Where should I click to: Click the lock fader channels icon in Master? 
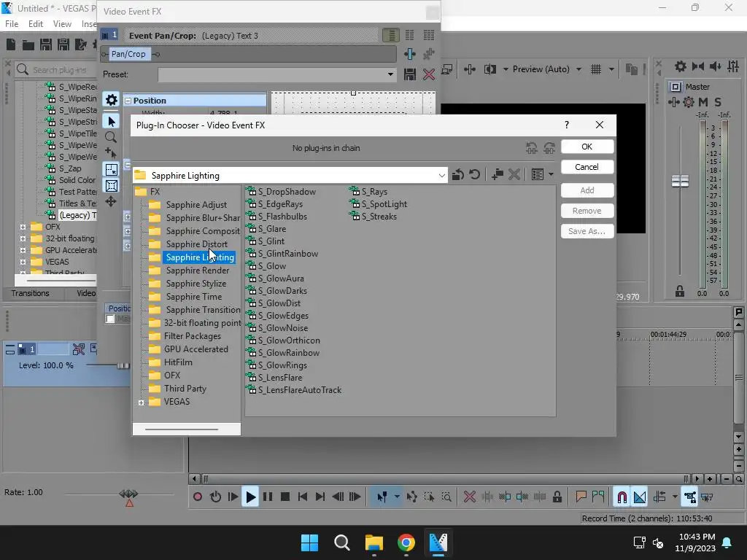680,291
